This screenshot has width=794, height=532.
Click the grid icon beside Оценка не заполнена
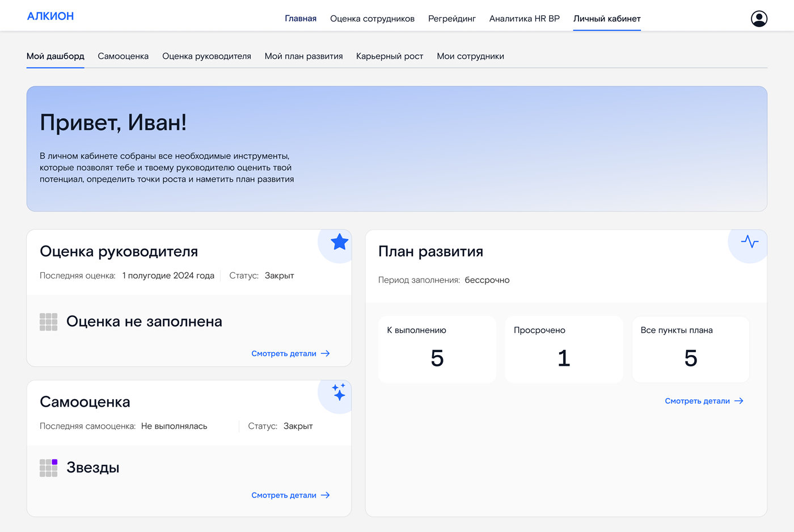[48, 322]
